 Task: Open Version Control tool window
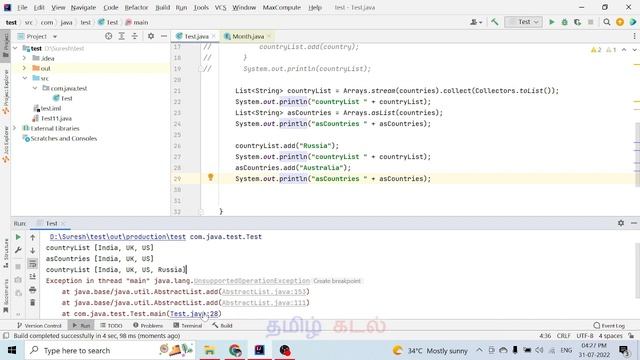(39, 325)
